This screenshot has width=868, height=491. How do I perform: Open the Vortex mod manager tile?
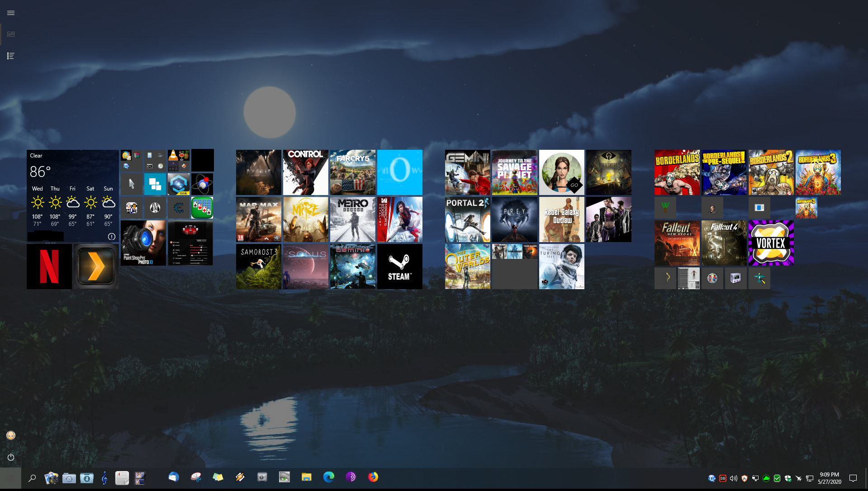tap(771, 243)
